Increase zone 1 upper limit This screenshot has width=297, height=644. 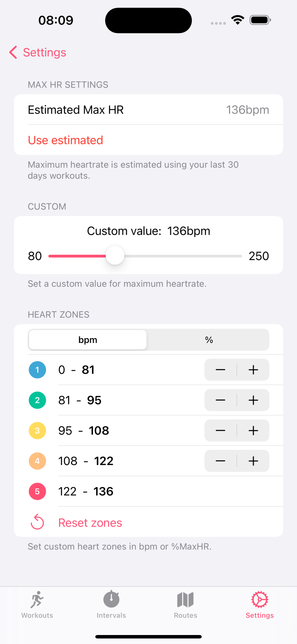[253, 370]
